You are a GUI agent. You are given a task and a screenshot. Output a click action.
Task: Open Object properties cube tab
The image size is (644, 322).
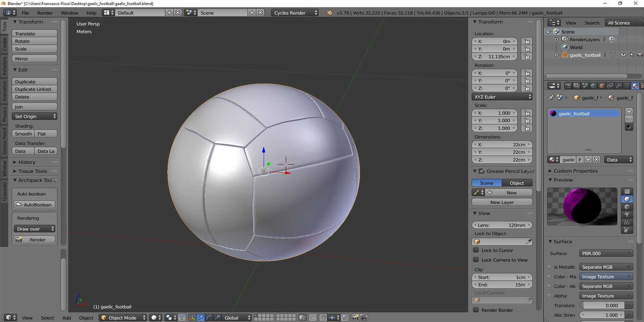602,86
